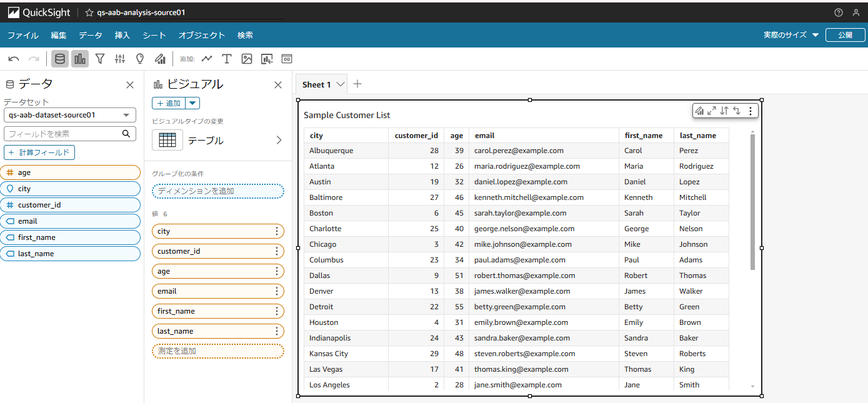
Task: Add a text box with T icon
Action: (227, 59)
